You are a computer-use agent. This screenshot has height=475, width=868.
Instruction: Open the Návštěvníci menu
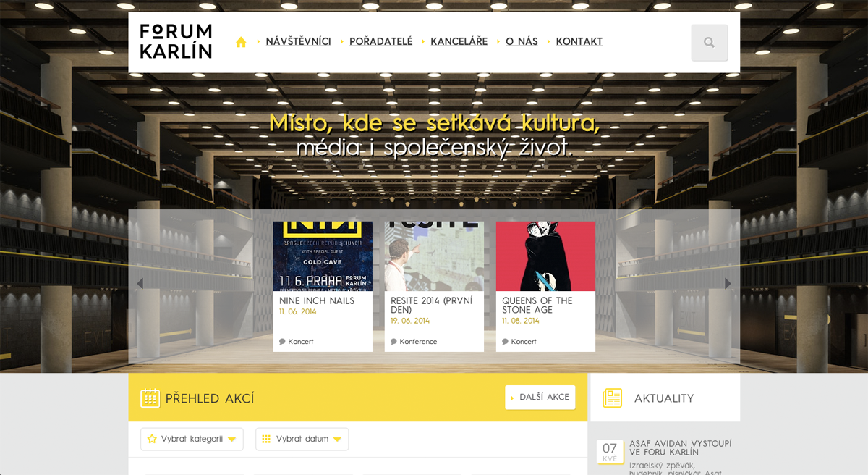coord(298,42)
